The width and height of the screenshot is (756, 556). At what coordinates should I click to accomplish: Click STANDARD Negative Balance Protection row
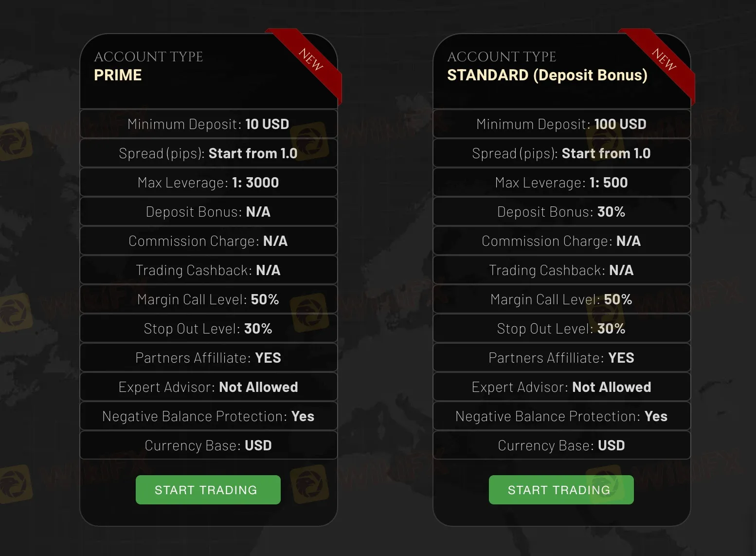(x=562, y=416)
